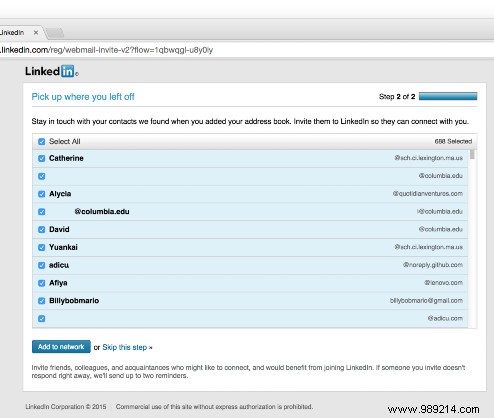Click the David contact name
The width and height of the screenshot is (494, 418).
[59, 229]
